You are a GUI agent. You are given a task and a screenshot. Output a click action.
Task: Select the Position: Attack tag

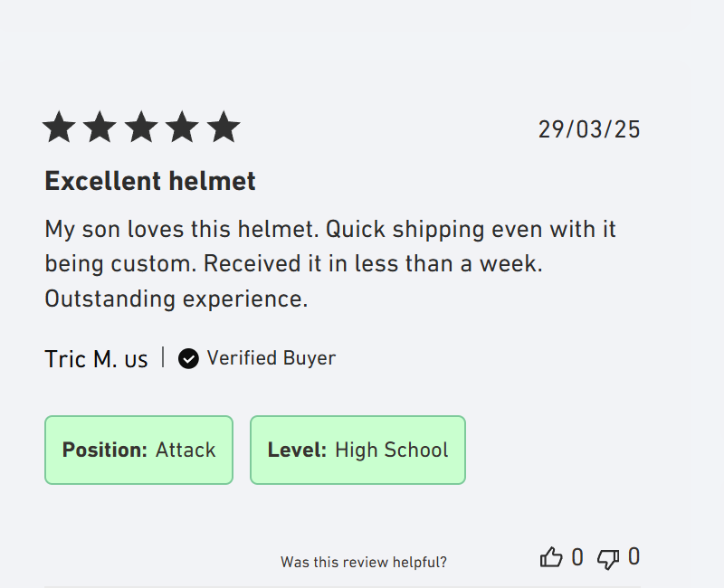[x=138, y=450]
